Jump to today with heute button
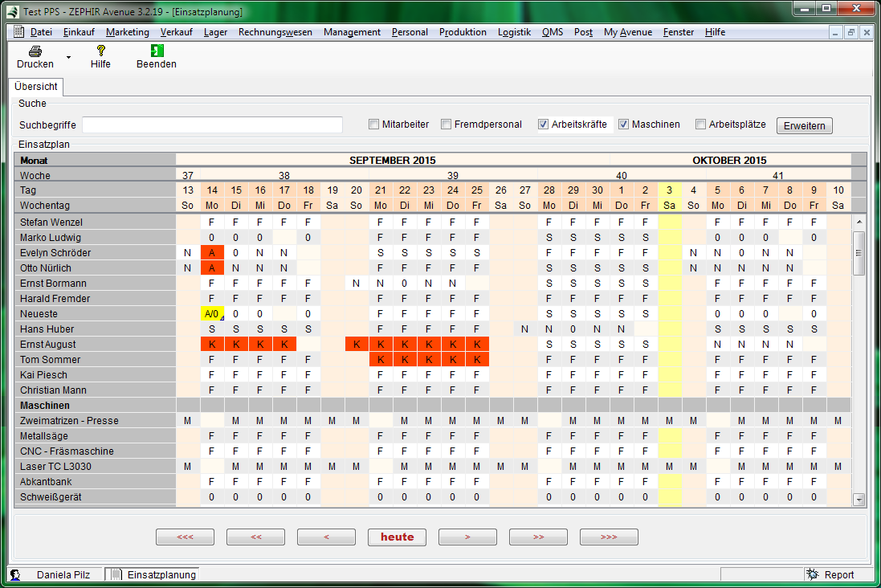The width and height of the screenshot is (881, 588). tap(397, 537)
